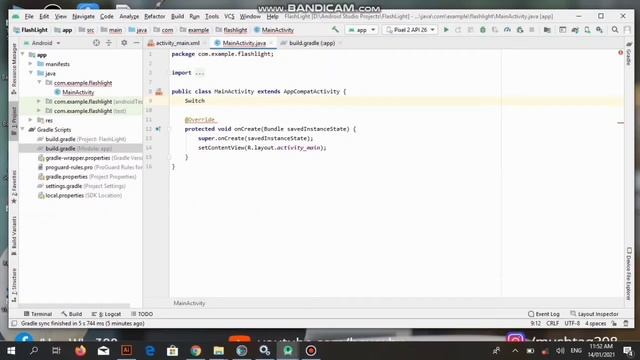Open Resource Manager side tab
This screenshot has height=360, width=640.
[14, 68]
